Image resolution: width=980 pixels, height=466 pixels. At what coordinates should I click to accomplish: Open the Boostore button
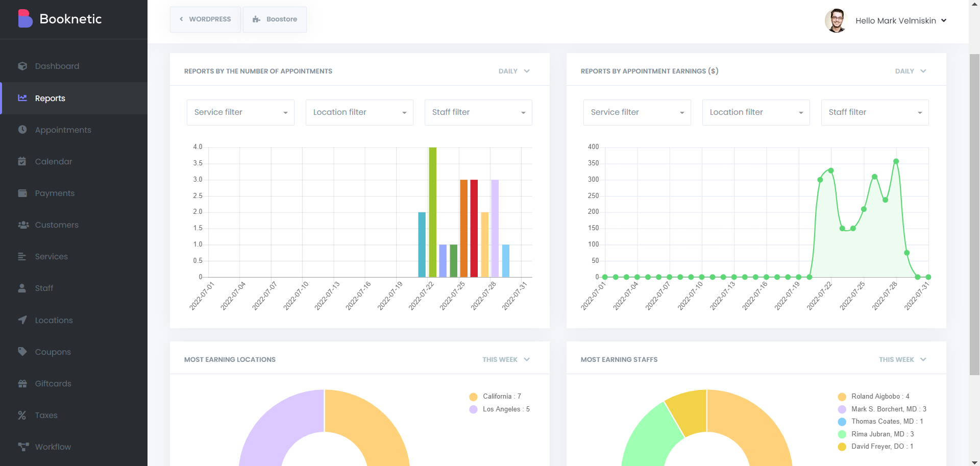tap(275, 19)
